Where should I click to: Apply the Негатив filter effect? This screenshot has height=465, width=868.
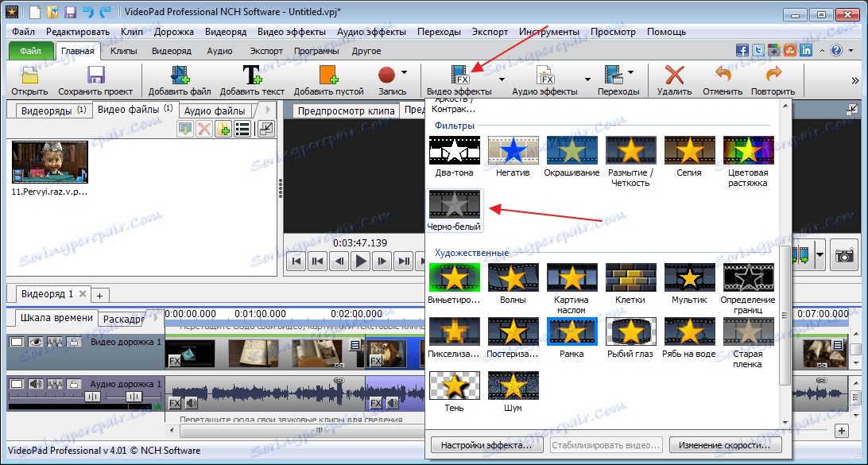point(513,156)
